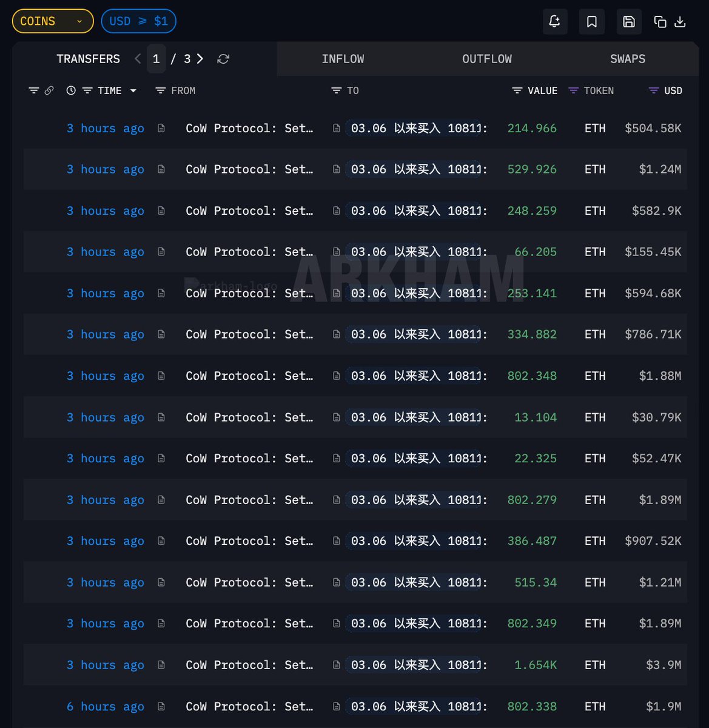Open the TO column filter

click(x=336, y=90)
